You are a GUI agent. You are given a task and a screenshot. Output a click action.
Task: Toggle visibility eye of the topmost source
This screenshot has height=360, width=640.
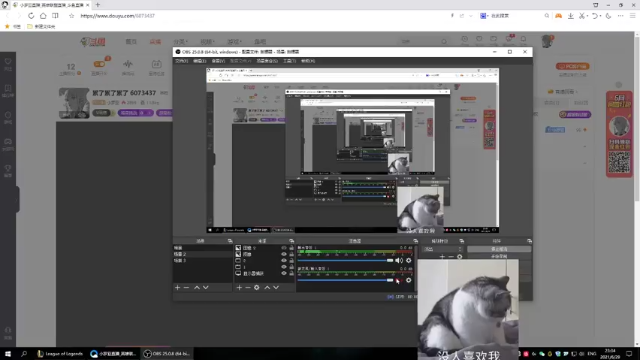tap(284, 248)
